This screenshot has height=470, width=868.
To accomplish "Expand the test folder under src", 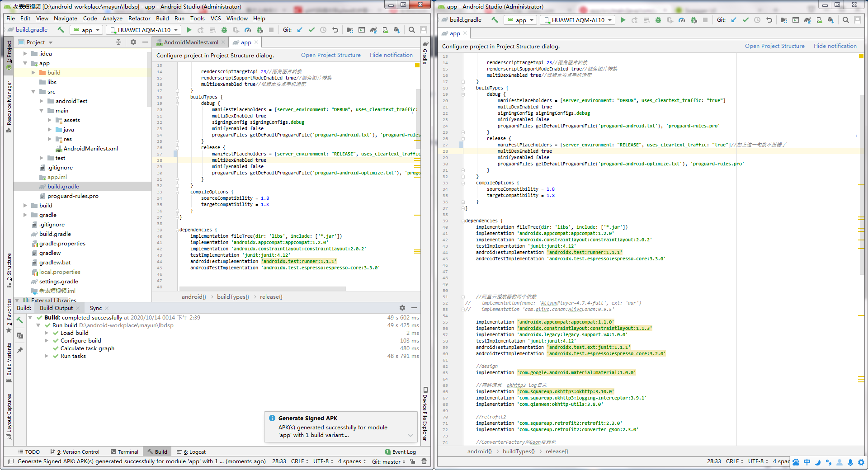I will tap(41, 158).
